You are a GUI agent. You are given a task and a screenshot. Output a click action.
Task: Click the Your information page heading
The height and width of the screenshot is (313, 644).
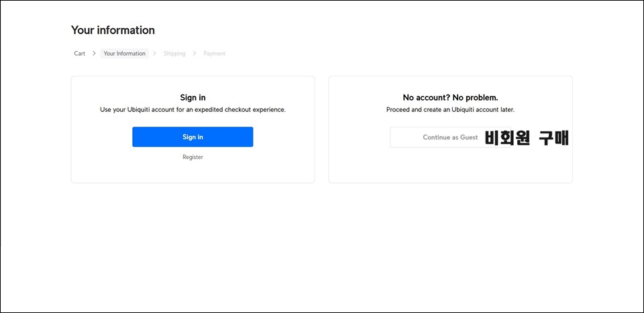tap(113, 30)
